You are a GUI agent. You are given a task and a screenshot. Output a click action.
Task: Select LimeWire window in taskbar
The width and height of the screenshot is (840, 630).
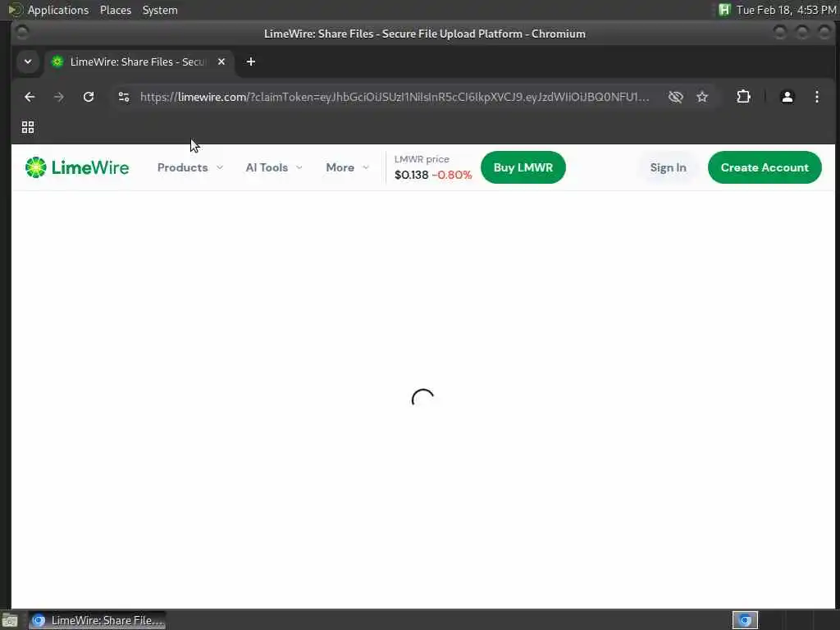tap(98, 620)
